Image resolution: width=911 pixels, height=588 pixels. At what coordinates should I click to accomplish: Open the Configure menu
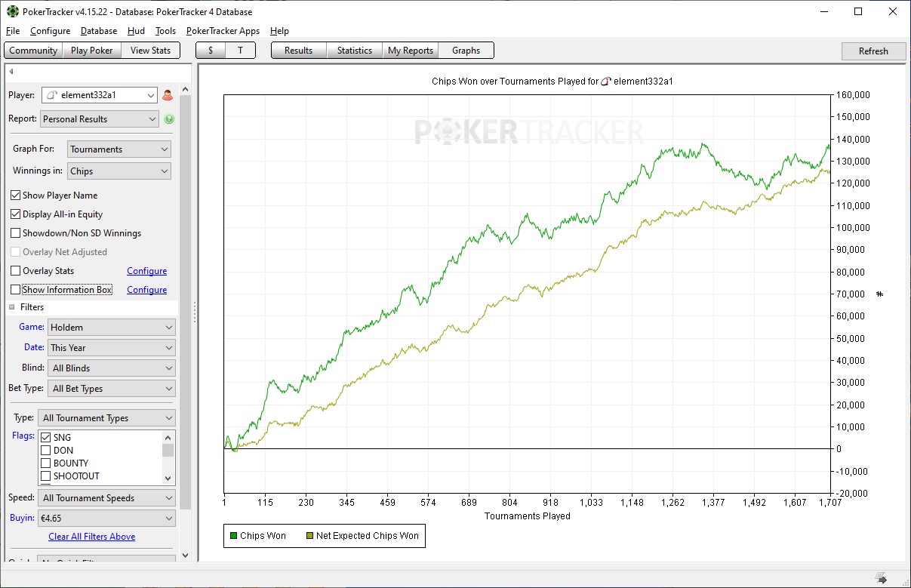click(x=51, y=31)
